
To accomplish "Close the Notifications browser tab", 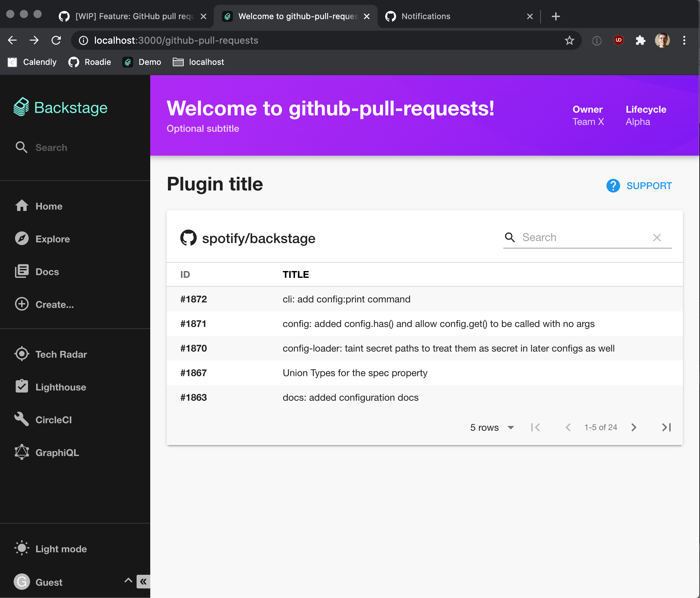I will coord(530,16).
